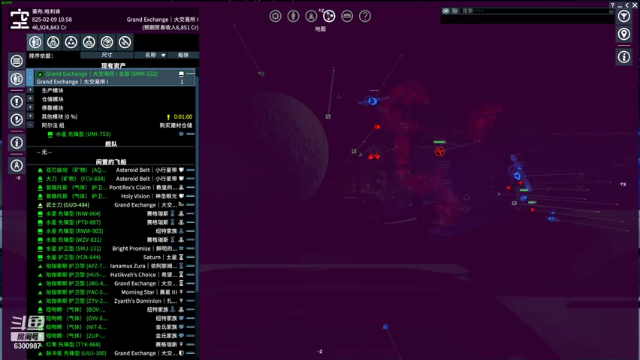Expand the 生产模块 section
This screenshot has width=640, height=360.
31,90
